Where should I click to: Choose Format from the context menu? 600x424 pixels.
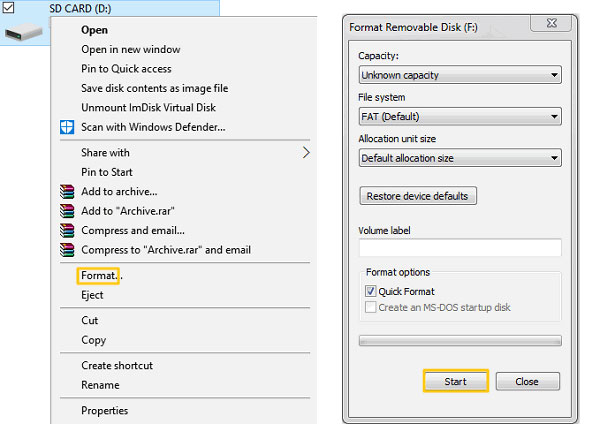[98, 275]
